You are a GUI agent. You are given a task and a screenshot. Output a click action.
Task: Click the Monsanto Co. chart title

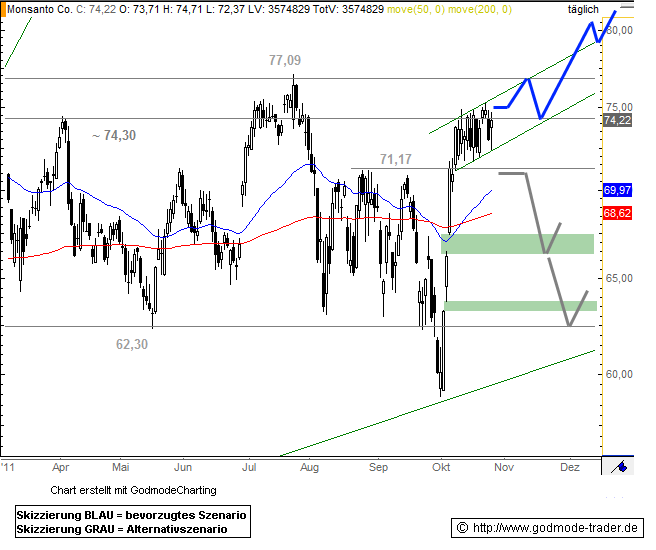(40, 9)
